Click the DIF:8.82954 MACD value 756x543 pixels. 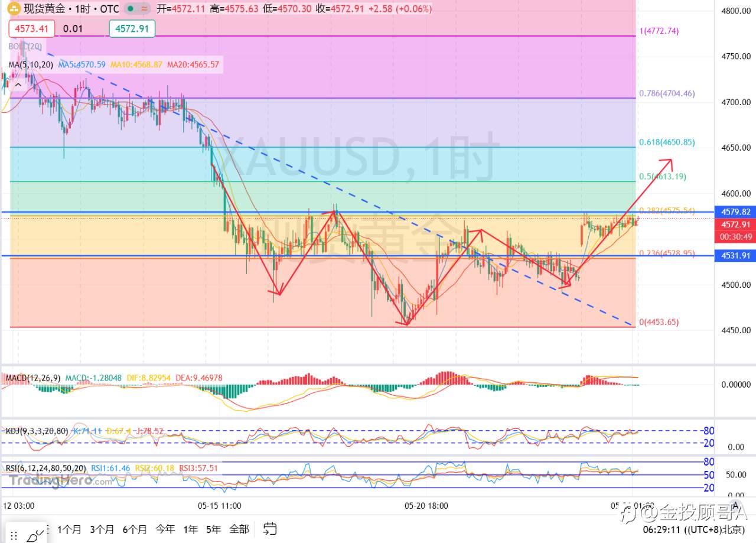click(149, 378)
